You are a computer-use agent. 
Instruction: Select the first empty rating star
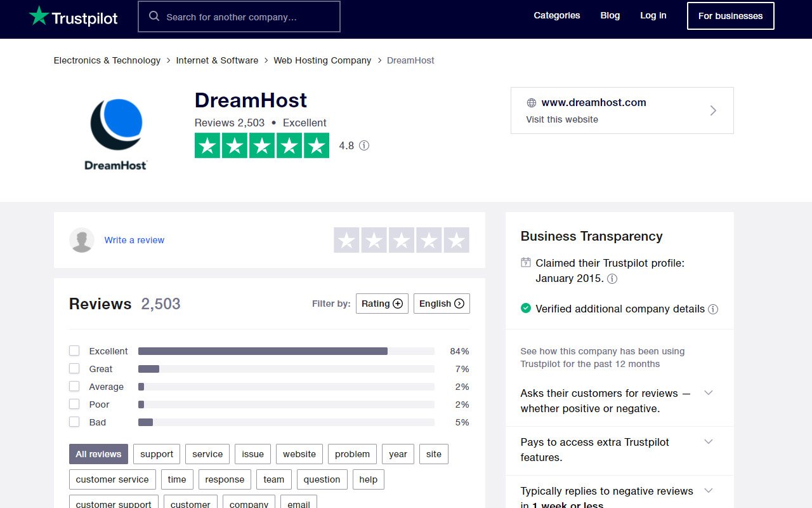coord(346,240)
